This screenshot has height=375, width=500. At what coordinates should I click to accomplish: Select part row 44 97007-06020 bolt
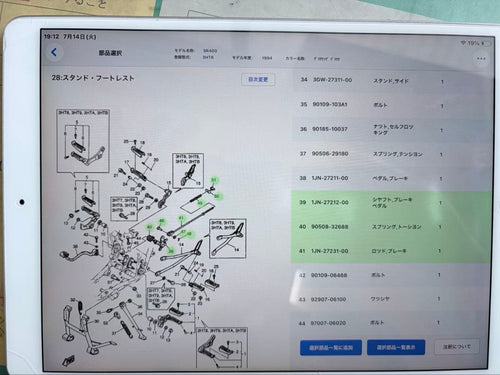point(391,323)
